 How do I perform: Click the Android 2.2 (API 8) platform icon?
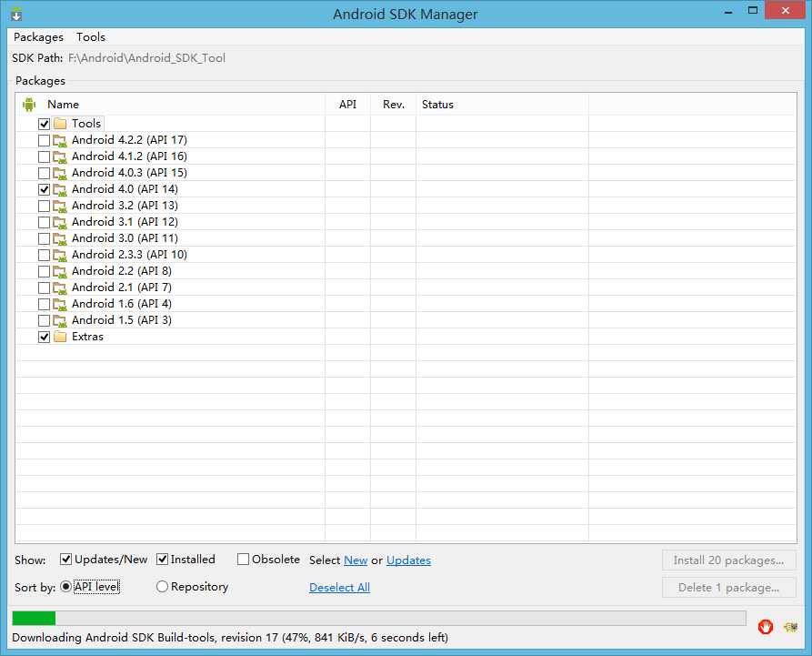60,271
